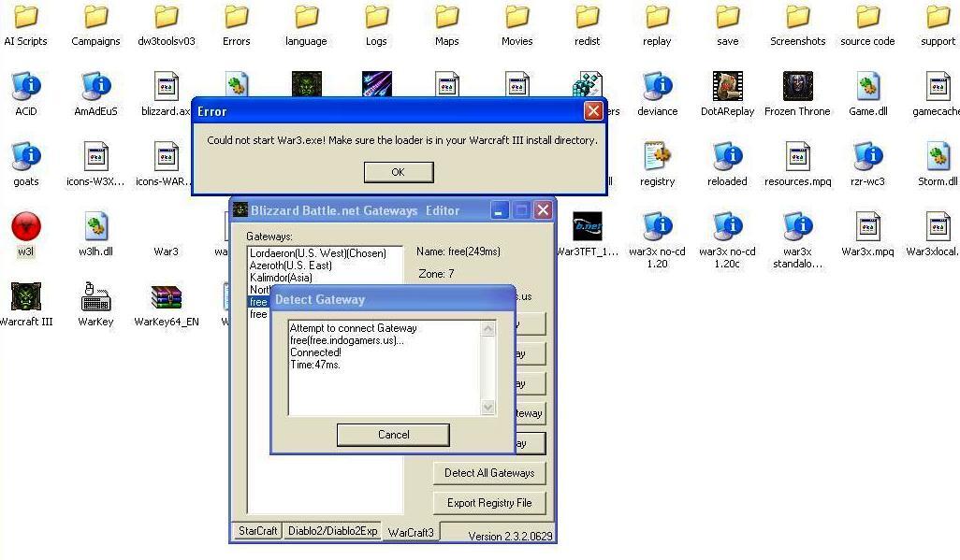Select the deviance file icon
This screenshot has height=560, width=960.
click(657, 86)
